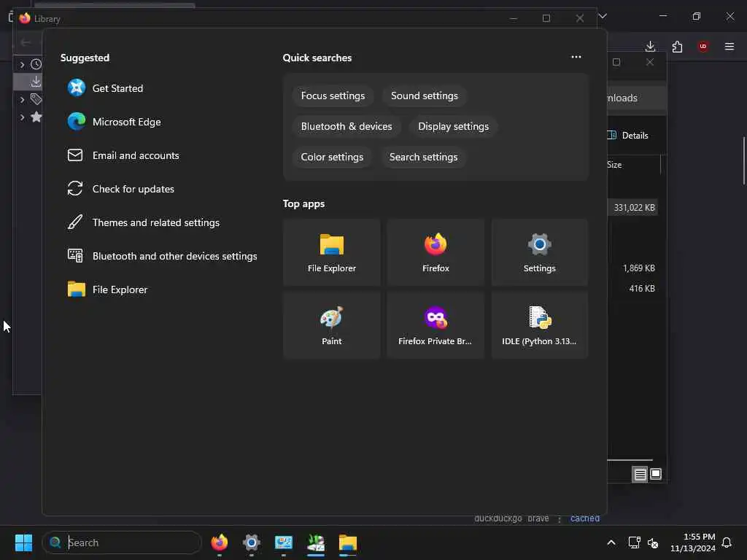Click Settings gear icon on taskbar
The image size is (747, 560).
click(x=252, y=542)
